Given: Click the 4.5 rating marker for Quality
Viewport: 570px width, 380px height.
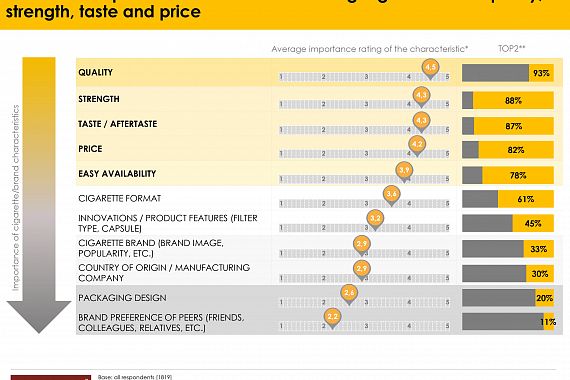Looking at the screenshot, I should click(430, 69).
